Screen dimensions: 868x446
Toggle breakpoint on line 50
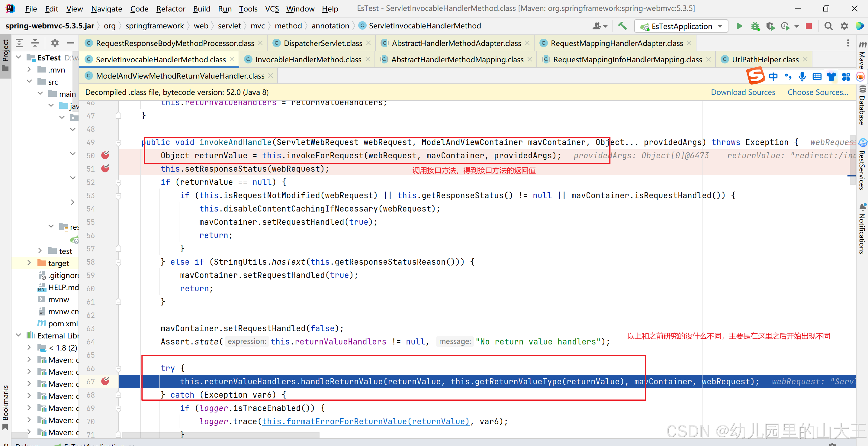(x=105, y=155)
